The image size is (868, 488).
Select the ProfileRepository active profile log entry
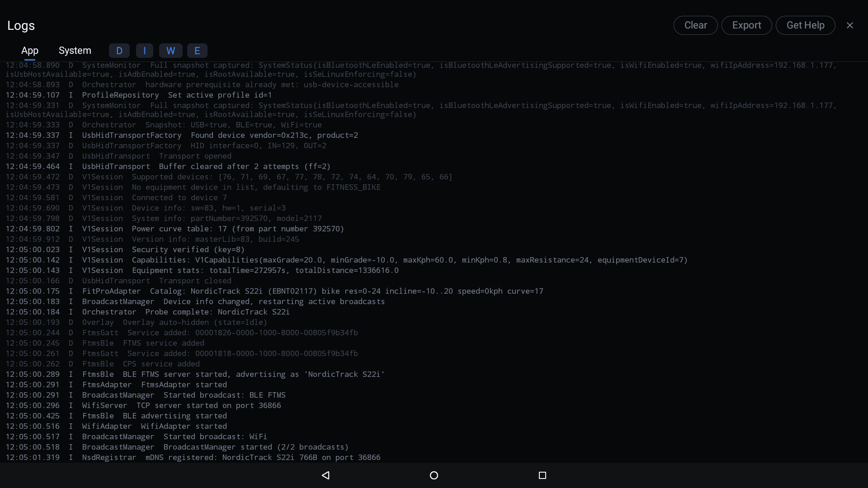pos(138,95)
